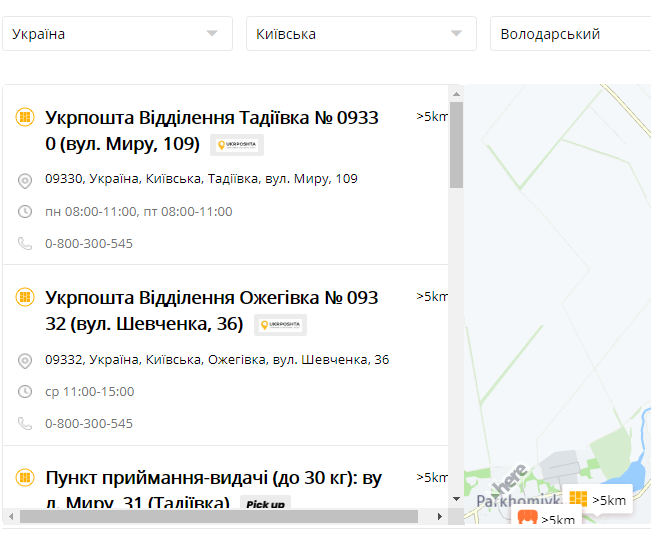Viewport: 651px width, 548px height.
Task: Click horizontal scrollbar left arrow
Action: [11, 516]
